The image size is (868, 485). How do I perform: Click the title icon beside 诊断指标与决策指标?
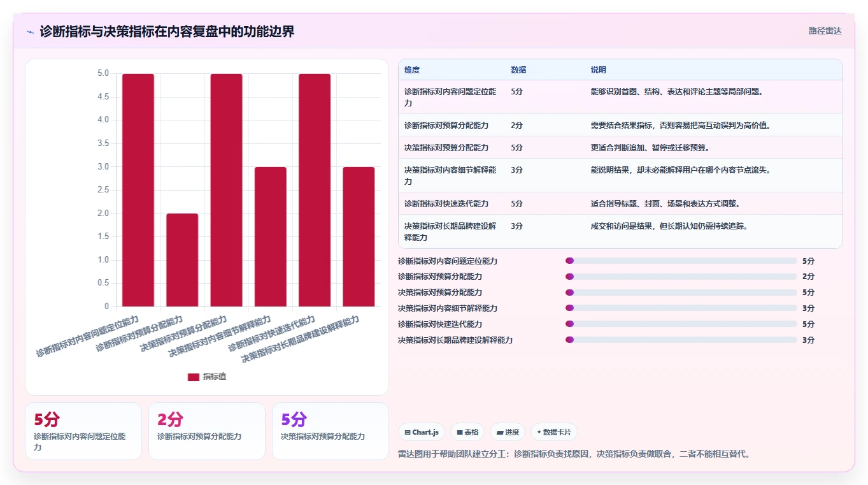pyautogui.click(x=30, y=32)
